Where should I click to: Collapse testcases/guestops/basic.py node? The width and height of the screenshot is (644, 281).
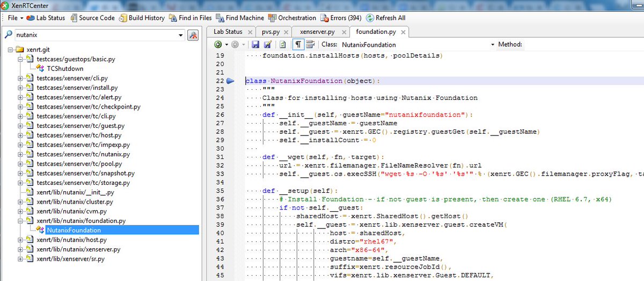(21, 59)
